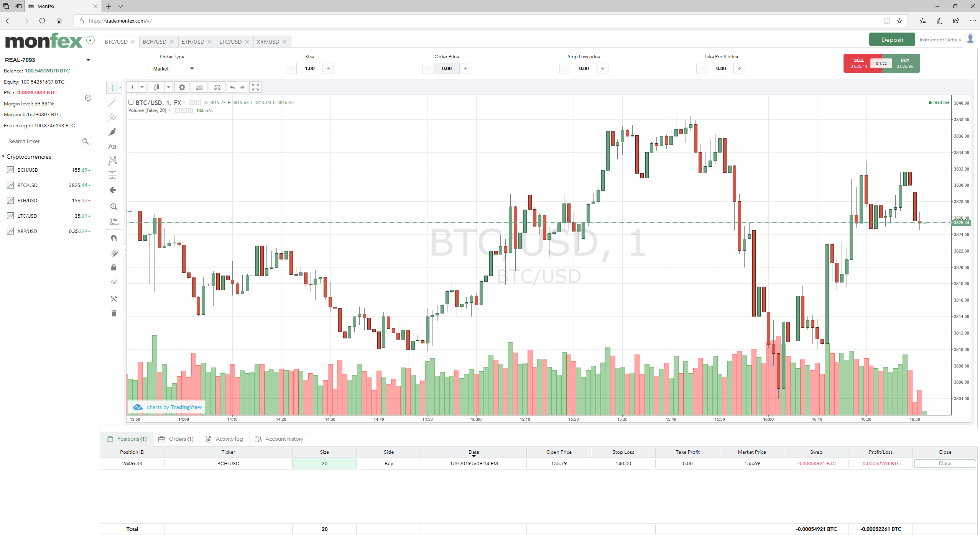Open the time interval dropdown arrow

[x=142, y=87]
